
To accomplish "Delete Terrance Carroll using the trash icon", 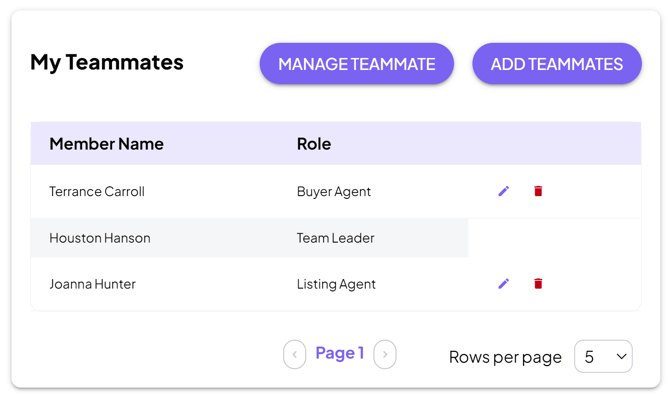I will (x=538, y=191).
